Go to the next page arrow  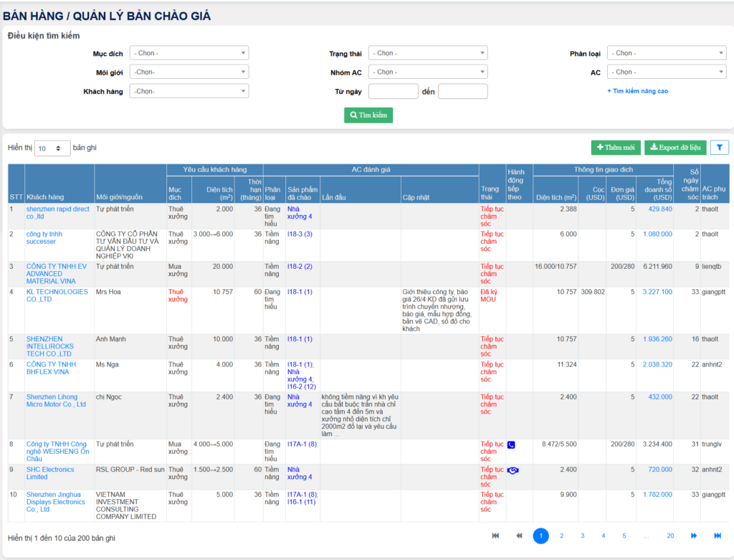click(694, 536)
